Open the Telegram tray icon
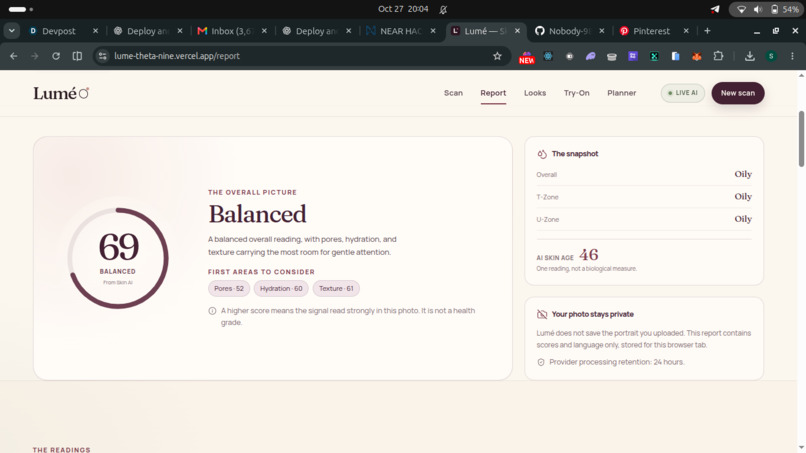 [x=715, y=9]
